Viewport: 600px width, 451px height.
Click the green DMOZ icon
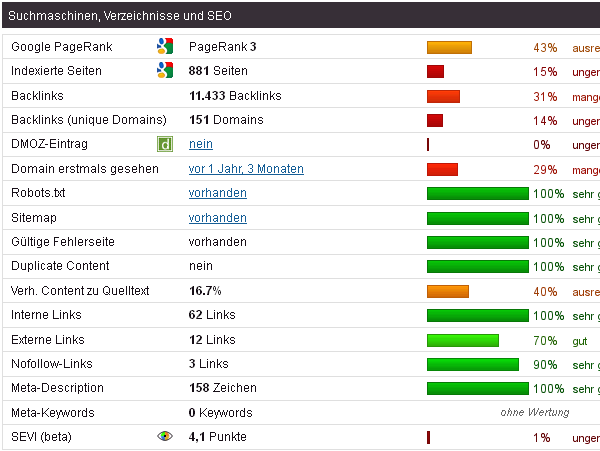coord(165,144)
